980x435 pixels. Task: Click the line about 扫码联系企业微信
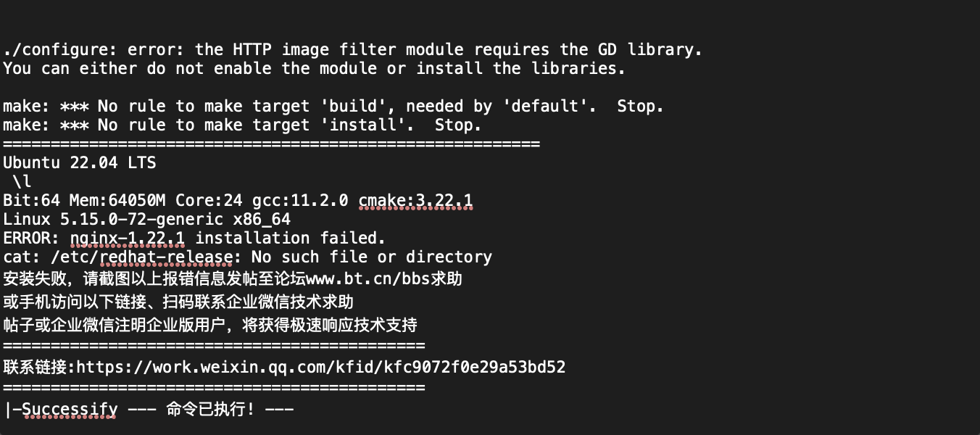(x=178, y=302)
